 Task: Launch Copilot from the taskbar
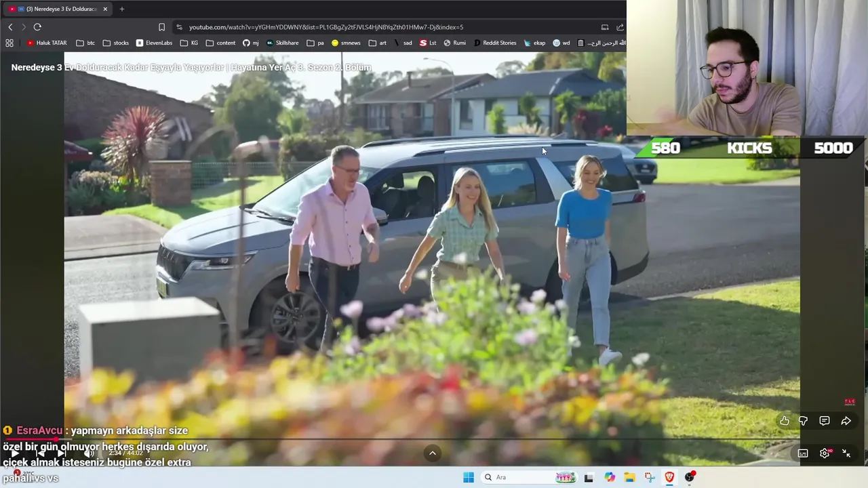click(x=610, y=477)
